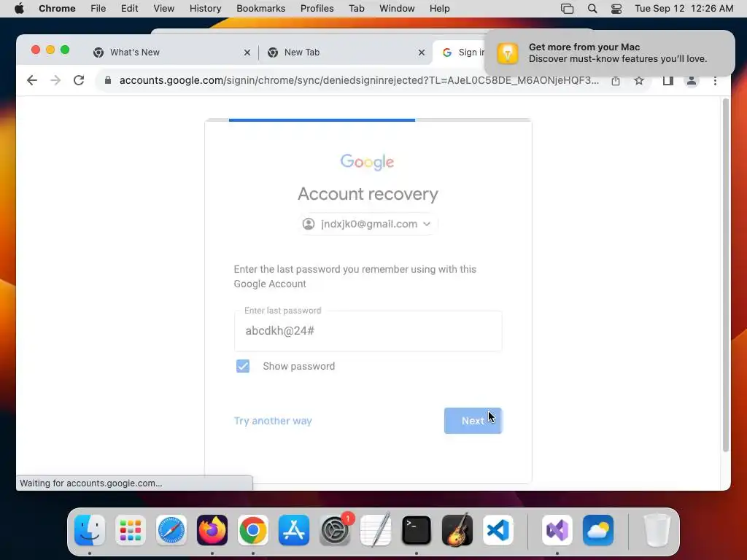Image resolution: width=747 pixels, height=560 pixels.
Task: Go back with the browser back arrow
Action: 32,80
